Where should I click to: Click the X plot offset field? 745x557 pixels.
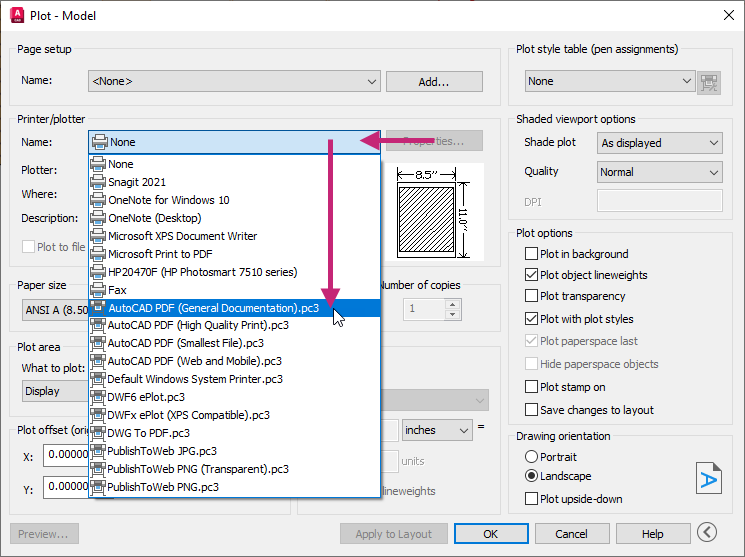66,455
